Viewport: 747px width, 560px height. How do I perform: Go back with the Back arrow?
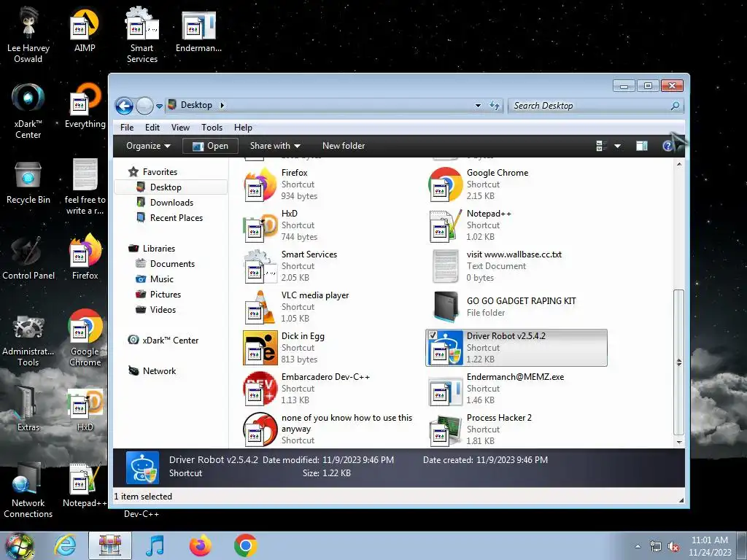pyautogui.click(x=124, y=106)
